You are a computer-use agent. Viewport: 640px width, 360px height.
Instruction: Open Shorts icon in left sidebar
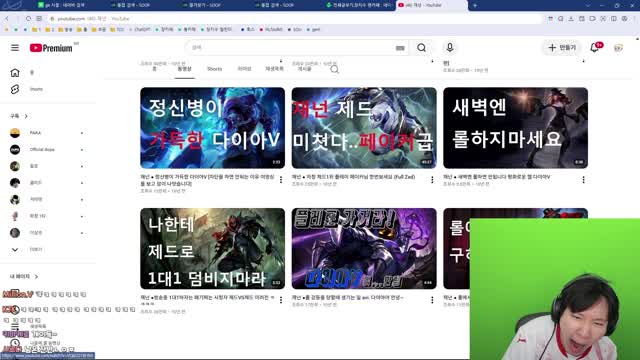pyautogui.click(x=15, y=89)
